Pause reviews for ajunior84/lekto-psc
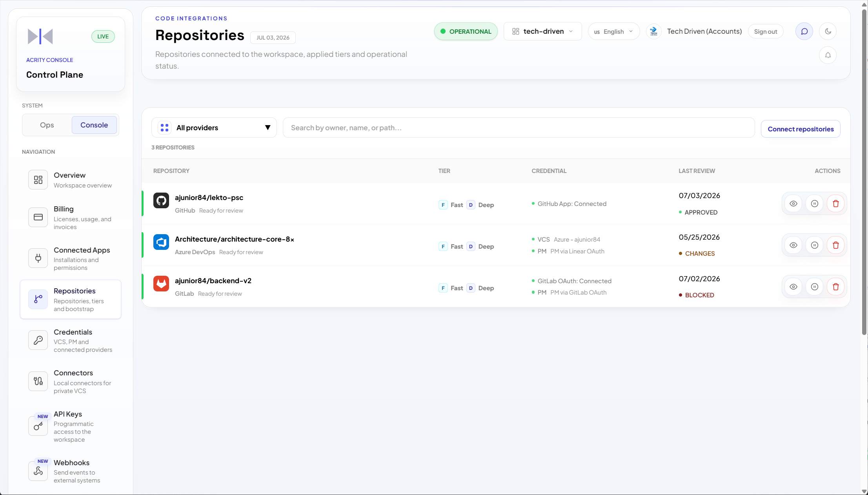 815,204
